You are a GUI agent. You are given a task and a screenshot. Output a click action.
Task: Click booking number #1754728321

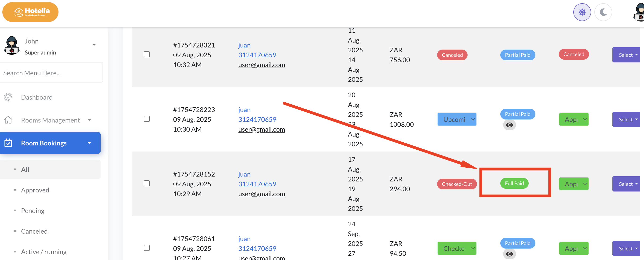pos(194,45)
